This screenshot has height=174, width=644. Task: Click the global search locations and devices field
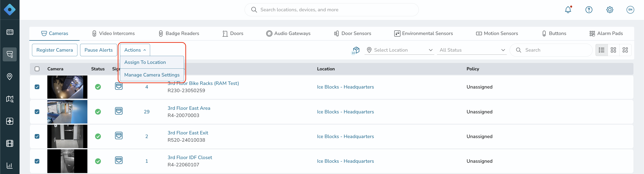(332, 10)
